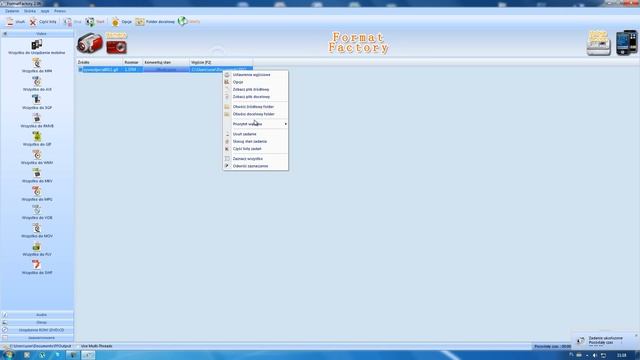Viewport: 640px width, 360px height.
Task: Toggle checkbox of the selected task row
Action: point(80,70)
